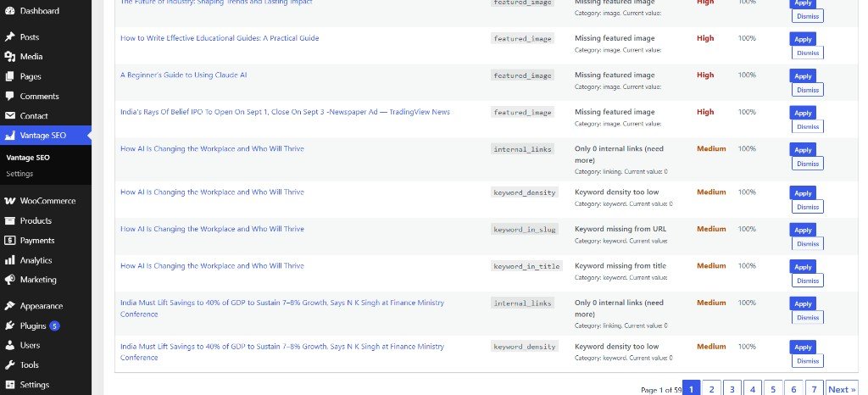
Task: Apply featured image fix for Educational Guides post
Action: (x=803, y=39)
